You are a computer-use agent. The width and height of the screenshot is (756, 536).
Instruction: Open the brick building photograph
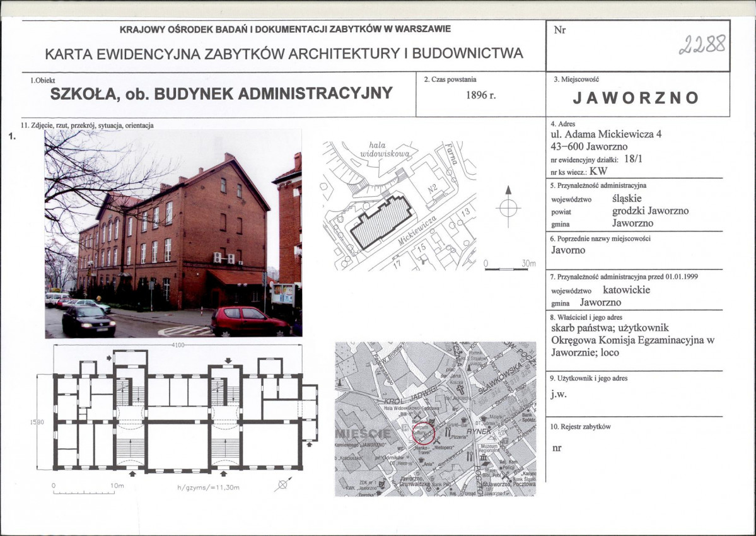(173, 233)
